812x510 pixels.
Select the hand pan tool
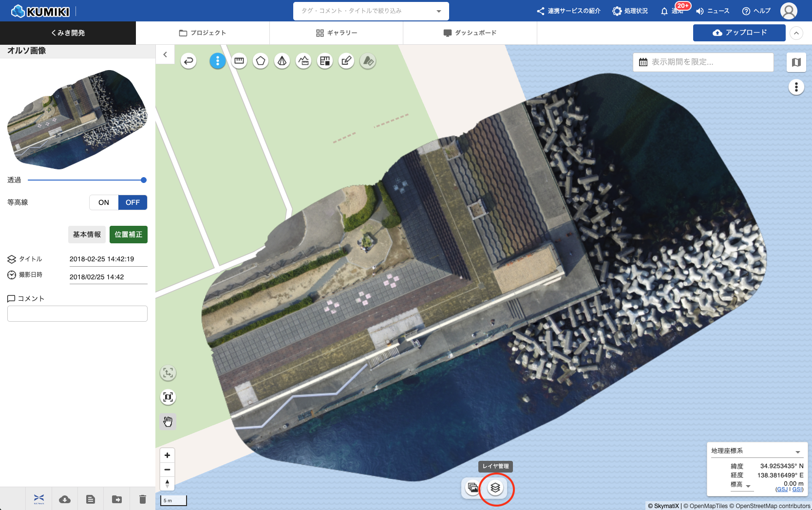168,421
